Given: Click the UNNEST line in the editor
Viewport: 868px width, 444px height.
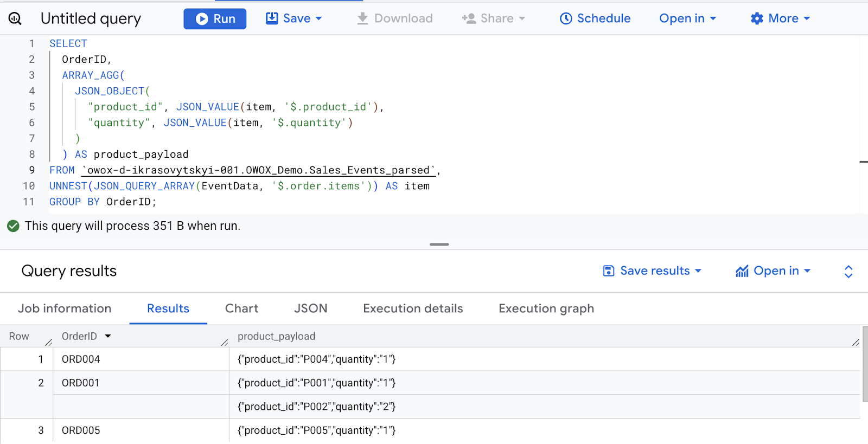Looking at the screenshot, I should click(239, 186).
